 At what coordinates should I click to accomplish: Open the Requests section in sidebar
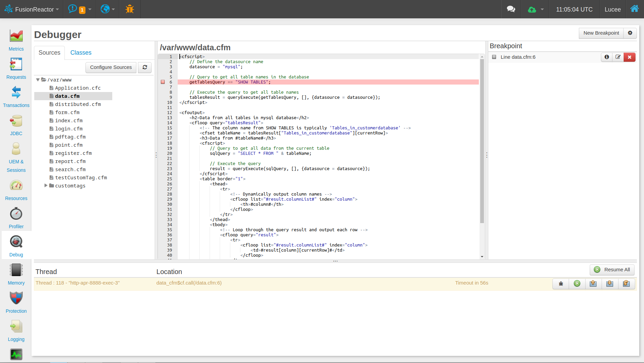[16, 68]
